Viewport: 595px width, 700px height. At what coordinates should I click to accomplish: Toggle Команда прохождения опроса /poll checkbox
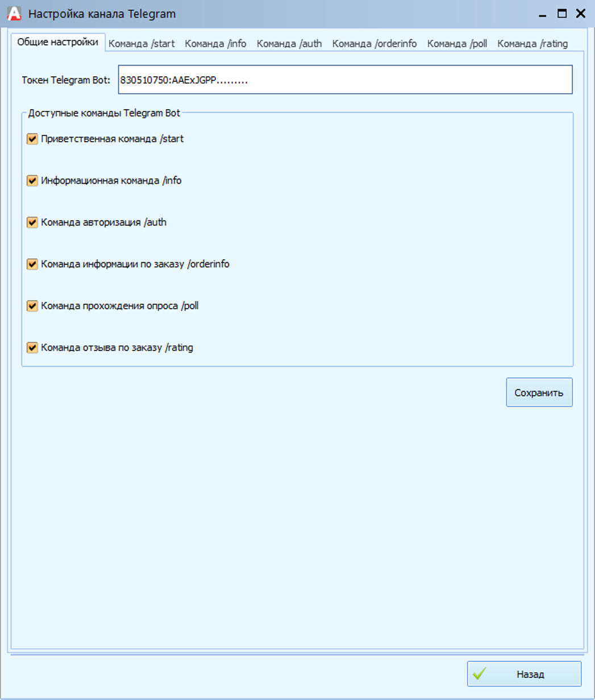pyautogui.click(x=32, y=306)
